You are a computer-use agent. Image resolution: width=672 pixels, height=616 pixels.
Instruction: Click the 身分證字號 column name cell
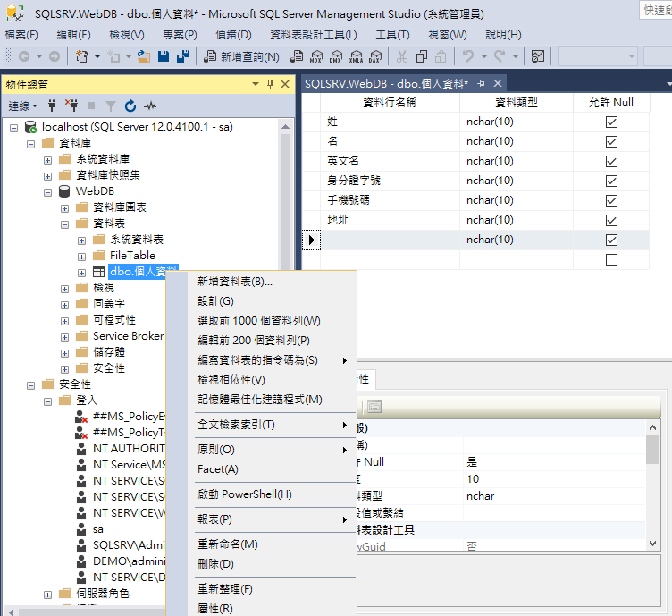[390, 181]
